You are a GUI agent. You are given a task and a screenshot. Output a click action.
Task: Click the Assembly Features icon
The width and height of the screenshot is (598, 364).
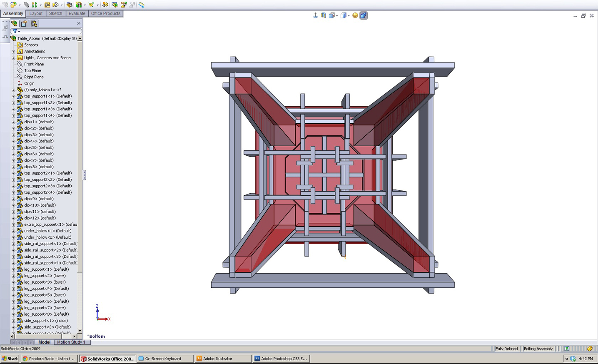pyautogui.click(x=78, y=5)
